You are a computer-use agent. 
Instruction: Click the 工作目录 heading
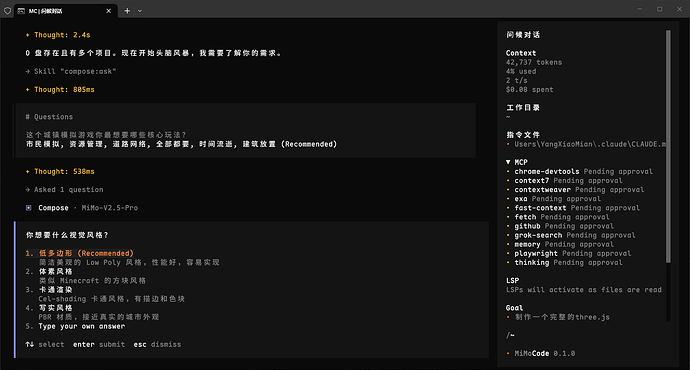point(523,107)
